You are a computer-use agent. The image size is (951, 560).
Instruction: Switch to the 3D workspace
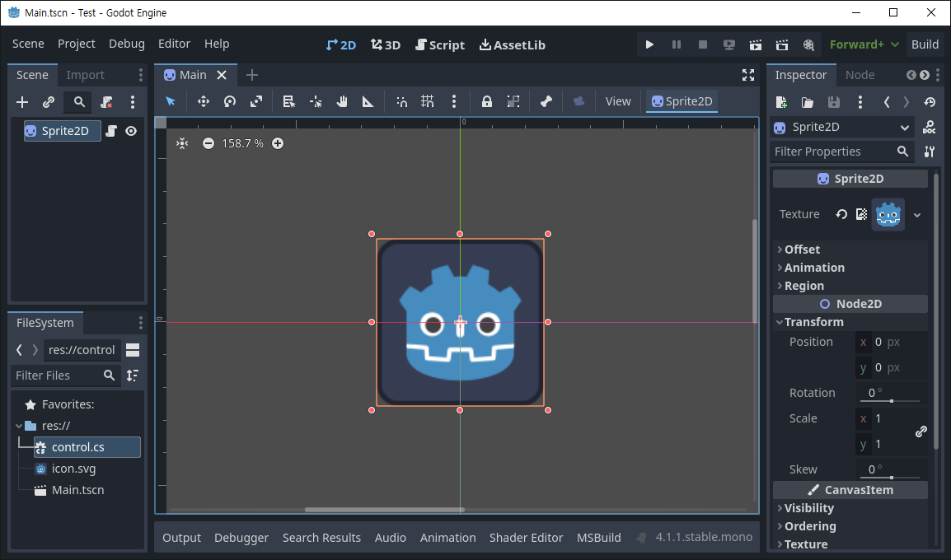pyautogui.click(x=386, y=44)
